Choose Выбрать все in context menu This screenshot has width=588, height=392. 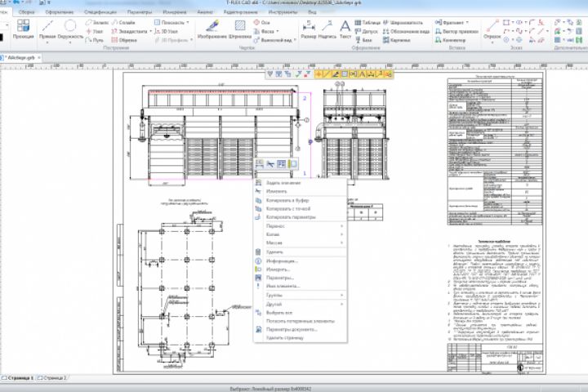[x=300, y=313]
